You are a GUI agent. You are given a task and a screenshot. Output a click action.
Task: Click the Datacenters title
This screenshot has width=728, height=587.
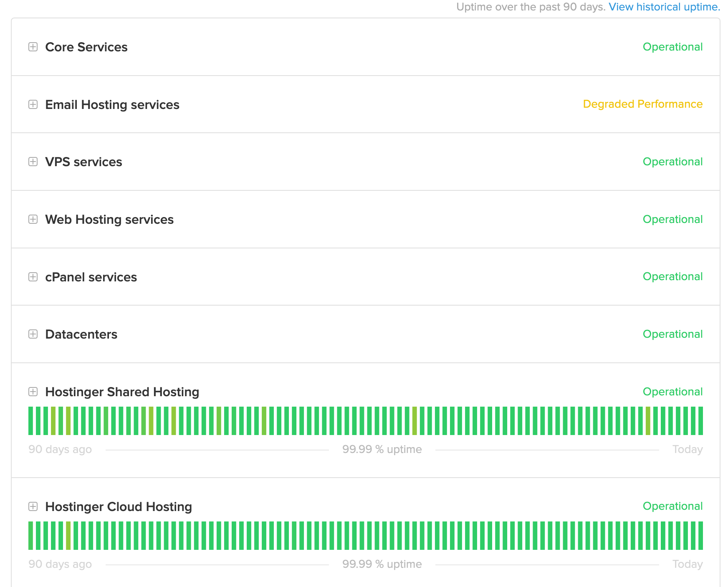click(x=81, y=334)
